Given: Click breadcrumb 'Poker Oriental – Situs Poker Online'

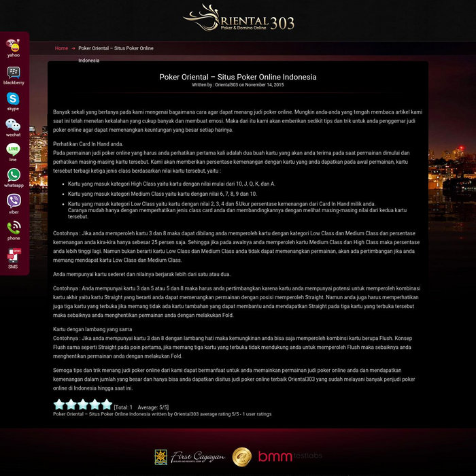Looking at the screenshot, I should [x=116, y=48].
